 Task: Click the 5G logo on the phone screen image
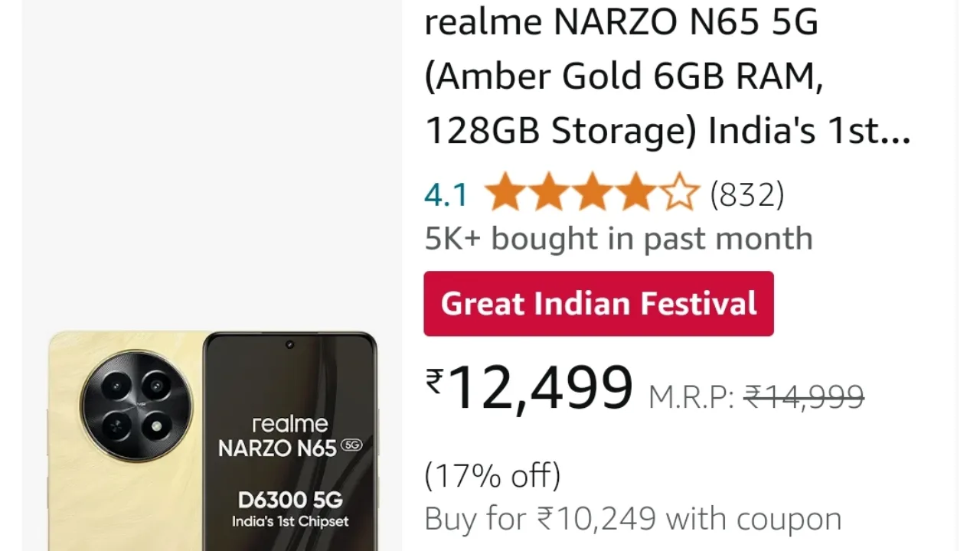[351, 445]
